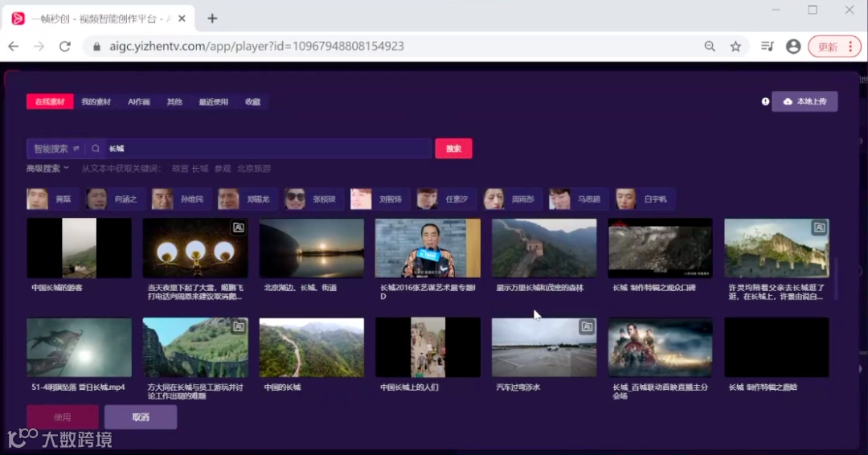Filter by the person chip 张税瑛
The width and height of the screenshot is (868, 455).
(313, 199)
